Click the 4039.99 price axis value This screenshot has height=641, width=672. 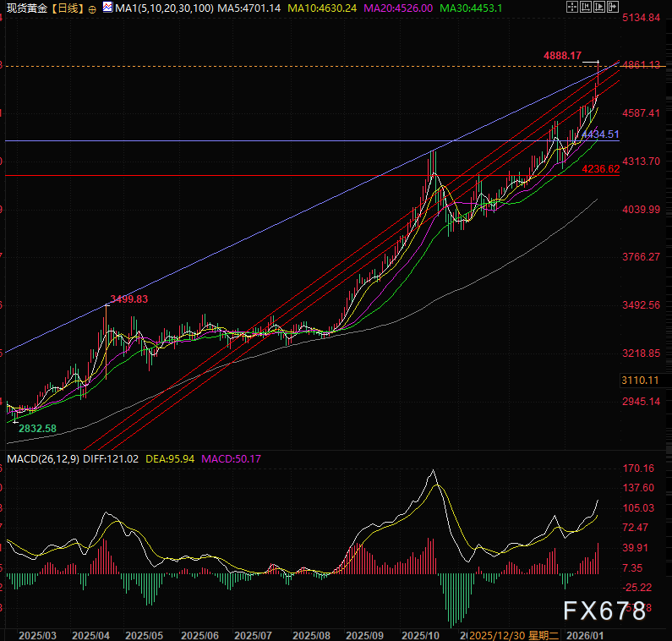coord(641,209)
